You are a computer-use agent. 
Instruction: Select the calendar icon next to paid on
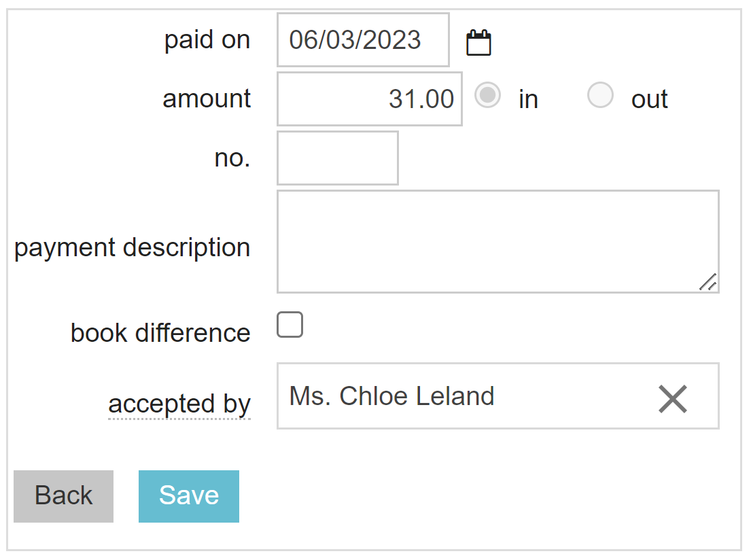pyautogui.click(x=478, y=41)
